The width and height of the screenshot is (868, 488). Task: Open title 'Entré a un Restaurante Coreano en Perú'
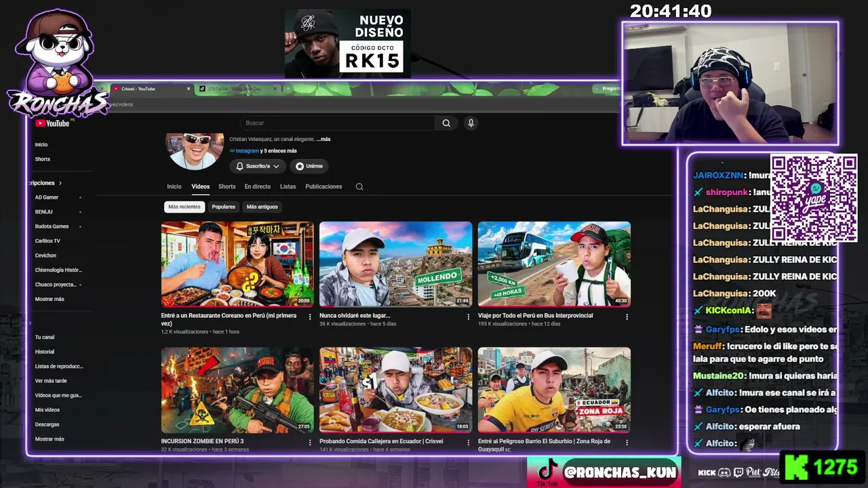tap(229, 319)
